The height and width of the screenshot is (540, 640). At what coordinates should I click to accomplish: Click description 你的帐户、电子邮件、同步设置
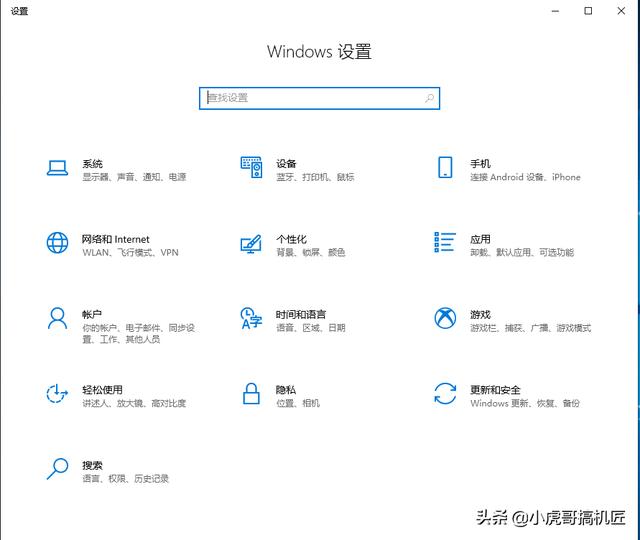[x=138, y=333]
